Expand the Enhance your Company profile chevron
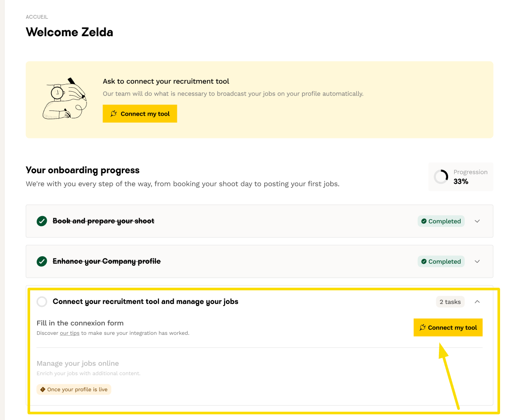This screenshot has width=511, height=420. (x=477, y=262)
